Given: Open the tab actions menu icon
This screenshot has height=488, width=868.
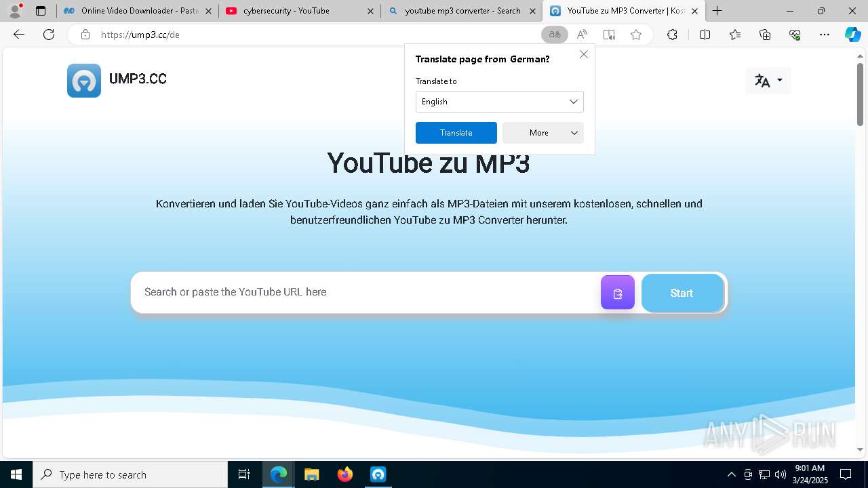Looking at the screenshot, I should [41, 11].
